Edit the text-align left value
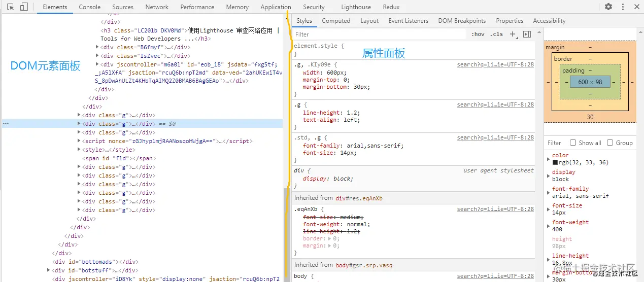 click(x=351, y=120)
